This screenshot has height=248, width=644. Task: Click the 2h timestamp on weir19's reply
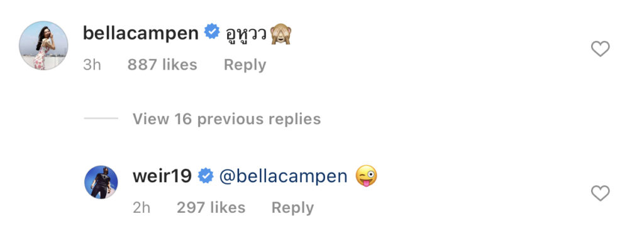click(x=142, y=208)
